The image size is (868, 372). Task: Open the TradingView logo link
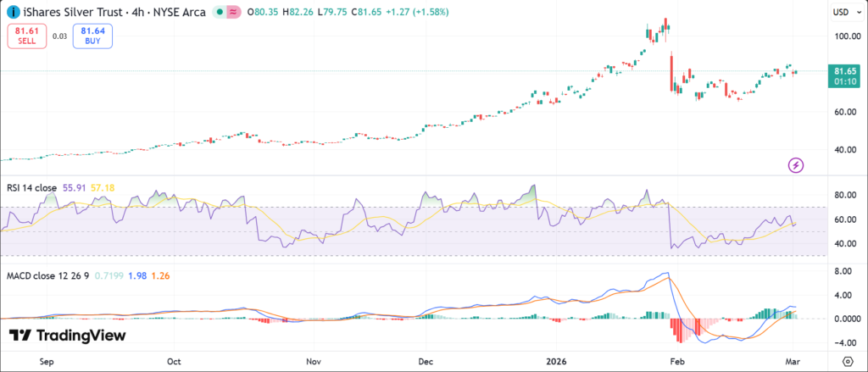68,336
